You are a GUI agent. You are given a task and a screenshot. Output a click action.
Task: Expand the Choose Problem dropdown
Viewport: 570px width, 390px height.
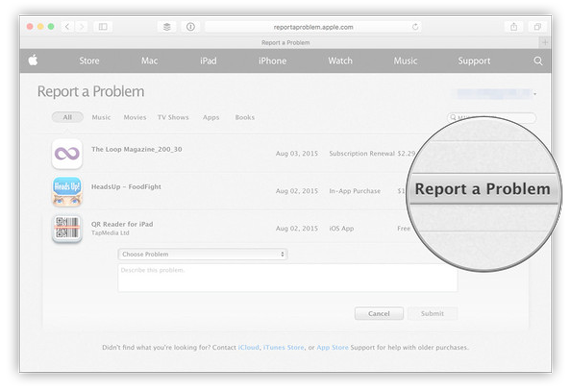(x=202, y=254)
